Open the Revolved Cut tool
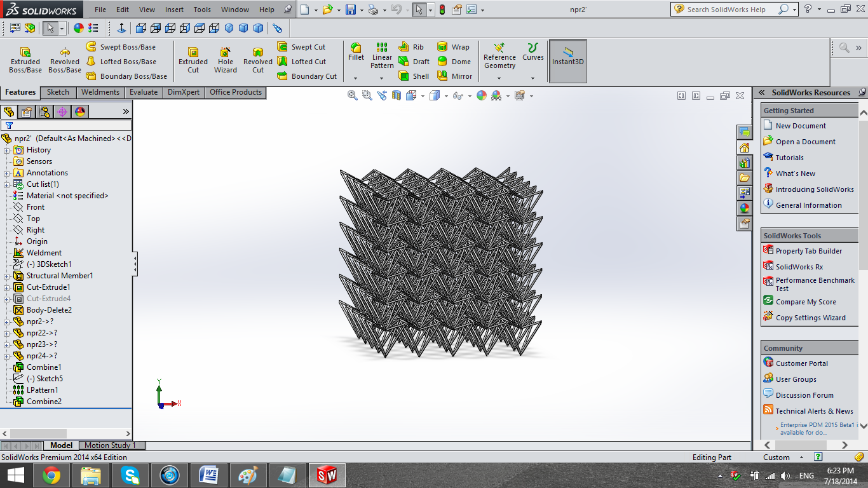Screen dimensions: 868x488 257,58
